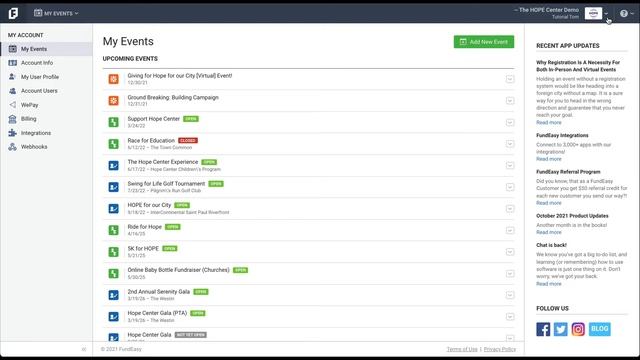Open Swing for Life Golf Tournament title

tap(166, 184)
